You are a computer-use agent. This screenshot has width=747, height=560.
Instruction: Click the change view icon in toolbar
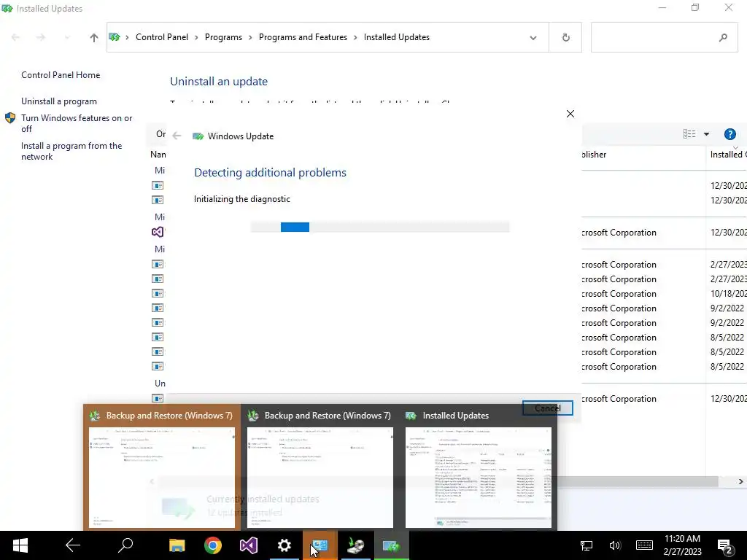click(x=689, y=134)
